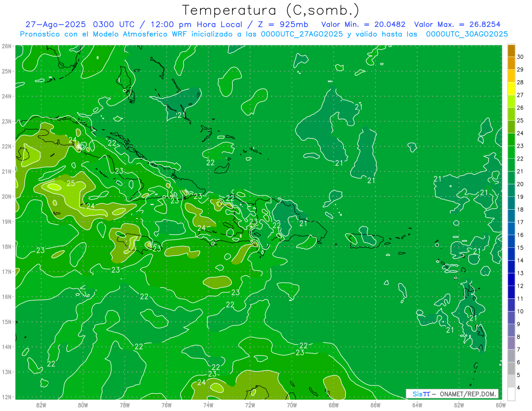Click the 76W longitude axis label
This screenshot has width=532, height=411.
tap(166, 405)
